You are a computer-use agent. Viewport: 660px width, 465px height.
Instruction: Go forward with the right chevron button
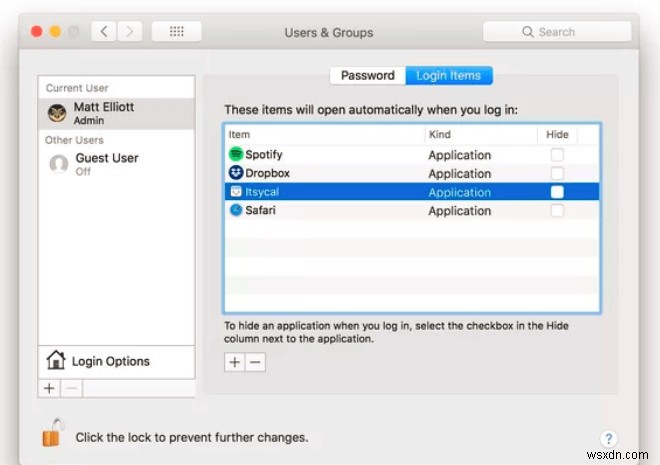(x=130, y=32)
